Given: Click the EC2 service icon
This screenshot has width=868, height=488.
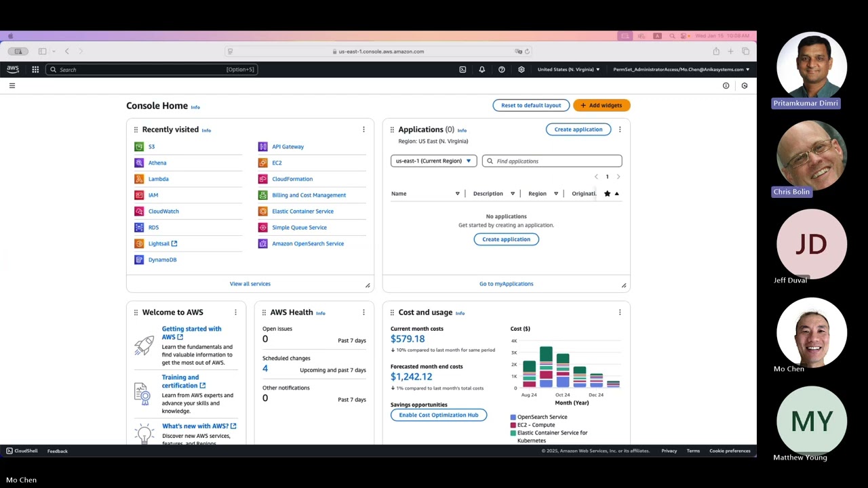Looking at the screenshot, I should [263, 163].
